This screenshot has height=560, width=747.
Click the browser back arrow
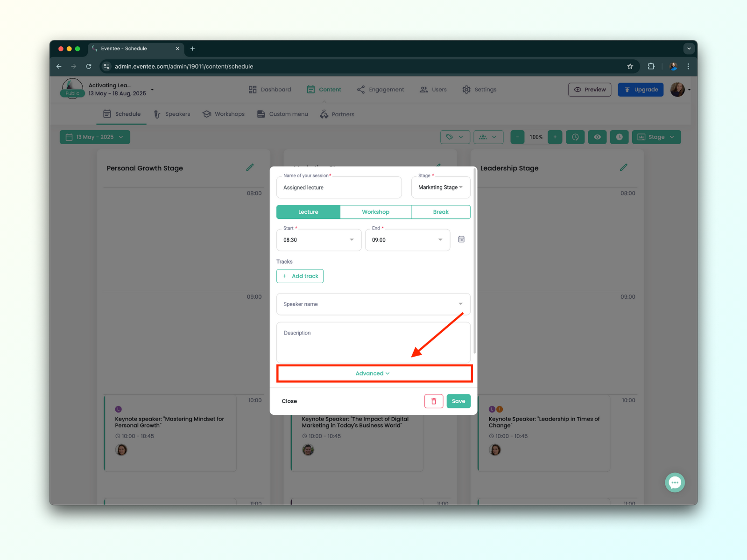(x=59, y=66)
